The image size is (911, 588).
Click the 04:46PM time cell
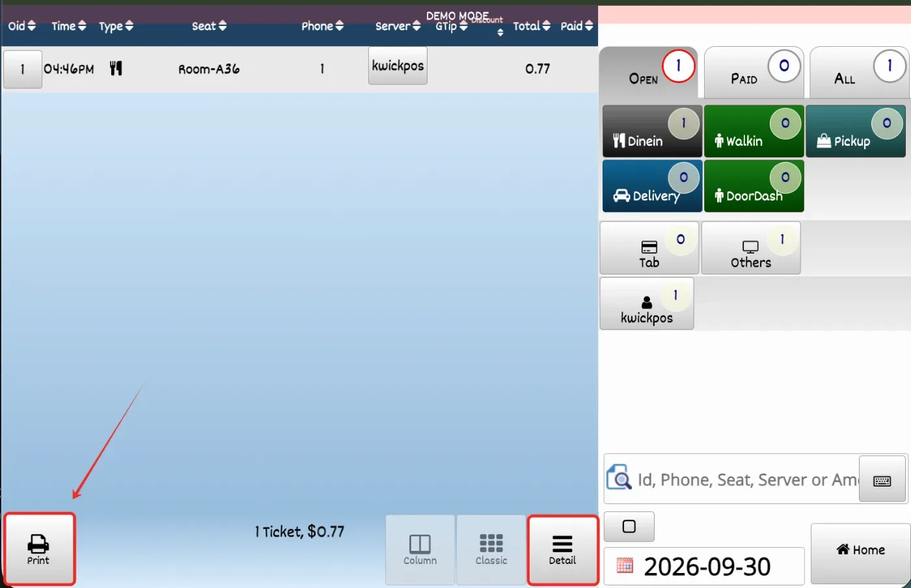(x=69, y=69)
